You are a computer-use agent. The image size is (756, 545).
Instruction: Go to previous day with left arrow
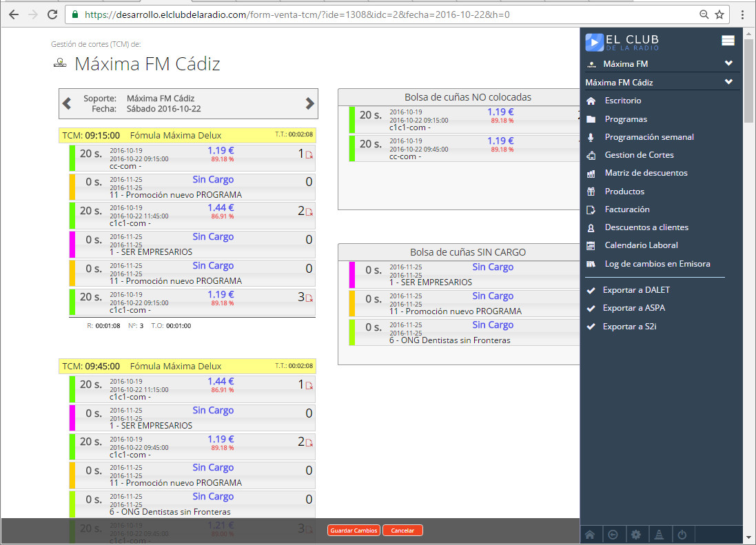(67, 103)
